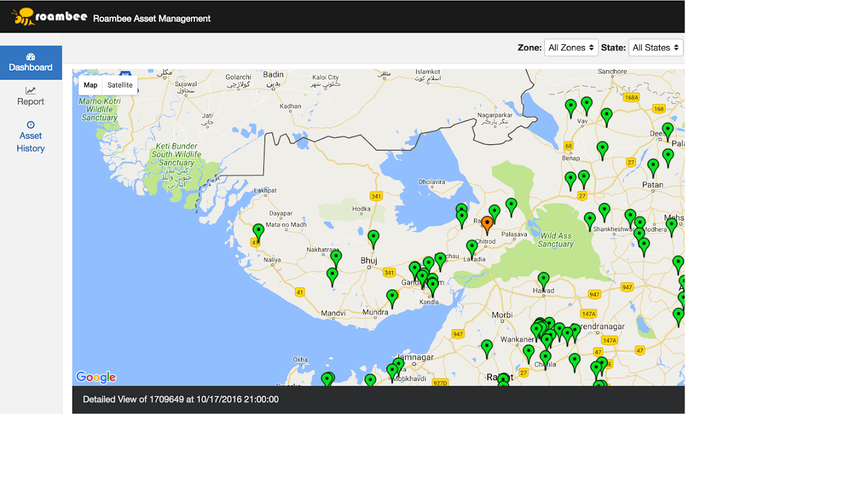Open the Report page from sidebar
The image size is (868, 479).
click(x=31, y=96)
